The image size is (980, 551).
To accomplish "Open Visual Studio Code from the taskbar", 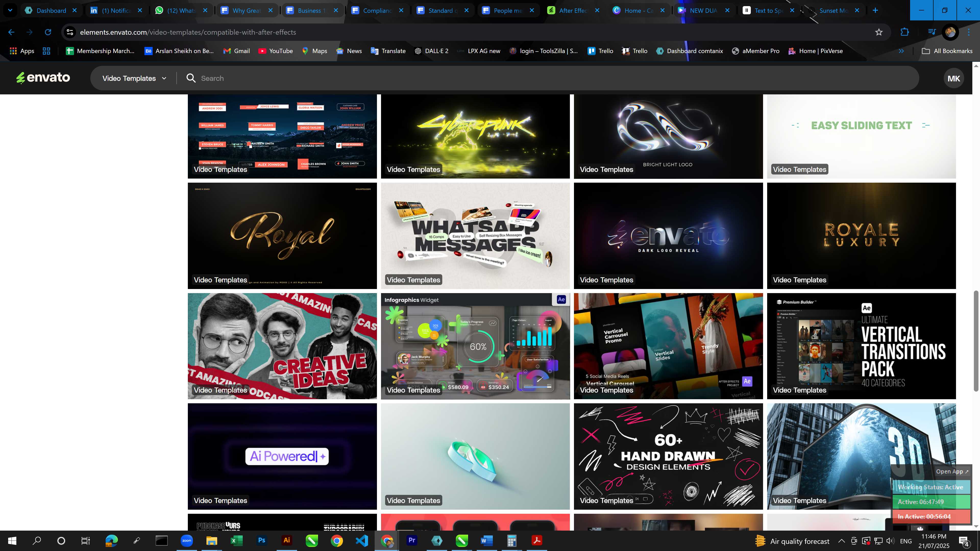I will [x=361, y=540].
